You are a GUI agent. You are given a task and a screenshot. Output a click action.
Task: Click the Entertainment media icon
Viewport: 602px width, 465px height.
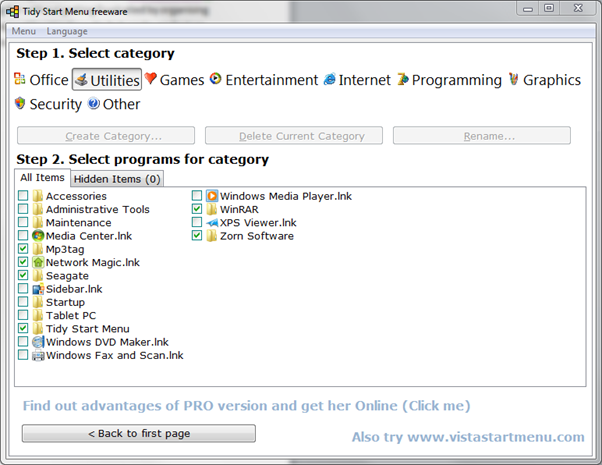point(216,79)
